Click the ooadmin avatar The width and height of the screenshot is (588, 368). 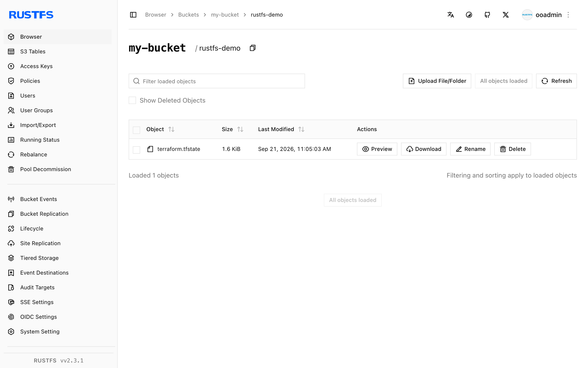pos(527,15)
